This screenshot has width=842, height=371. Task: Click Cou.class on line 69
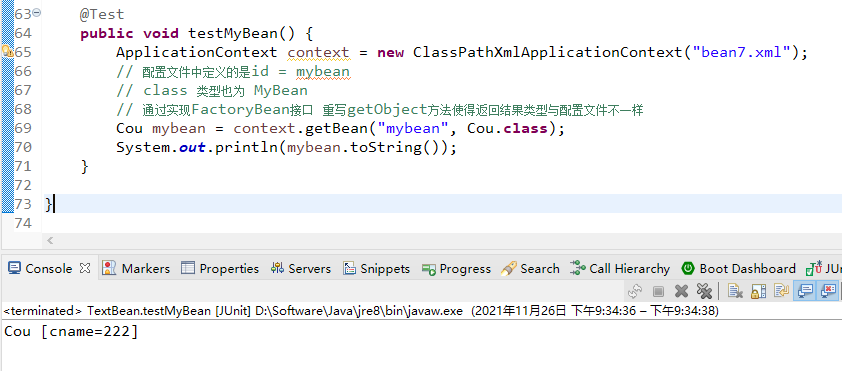pos(507,128)
